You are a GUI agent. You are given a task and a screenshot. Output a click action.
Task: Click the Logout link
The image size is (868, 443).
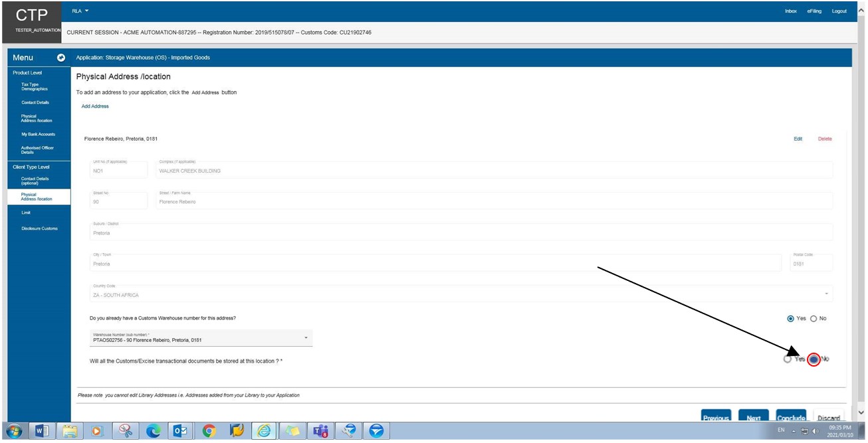pos(839,11)
